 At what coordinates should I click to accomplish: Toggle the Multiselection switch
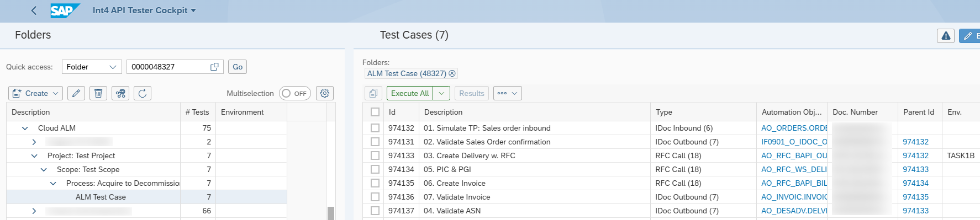294,93
